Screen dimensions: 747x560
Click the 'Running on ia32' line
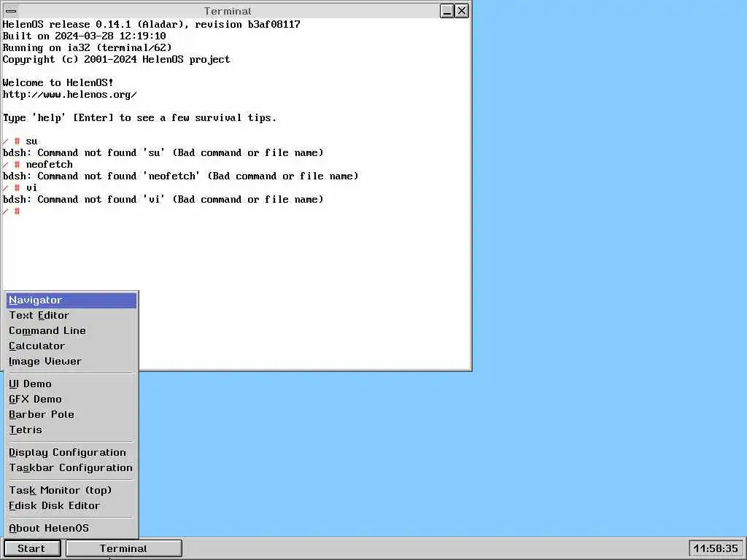point(88,47)
